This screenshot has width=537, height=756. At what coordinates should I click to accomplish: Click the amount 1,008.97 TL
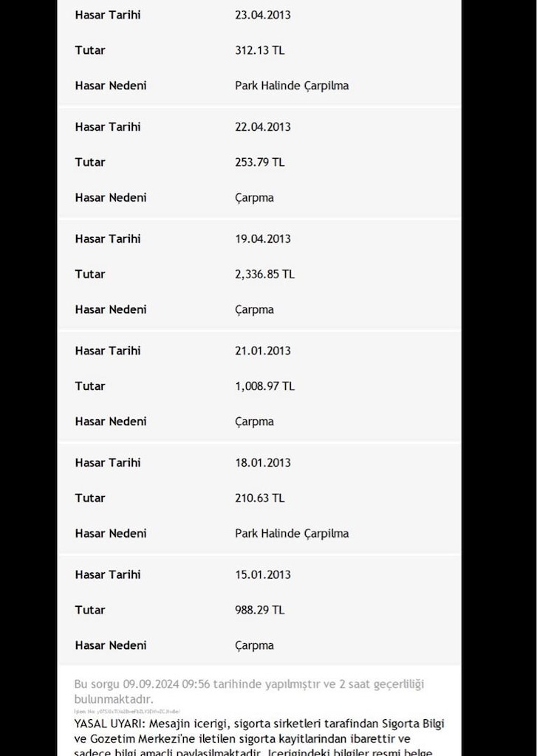[x=264, y=386]
